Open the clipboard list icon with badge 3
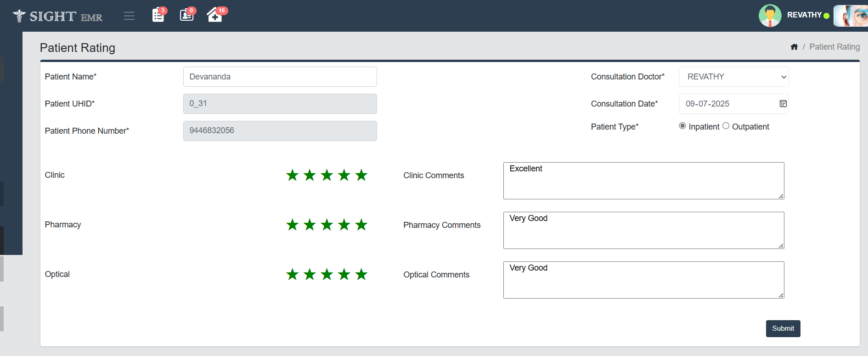The height and width of the screenshot is (356, 868). (x=158, y=15)
